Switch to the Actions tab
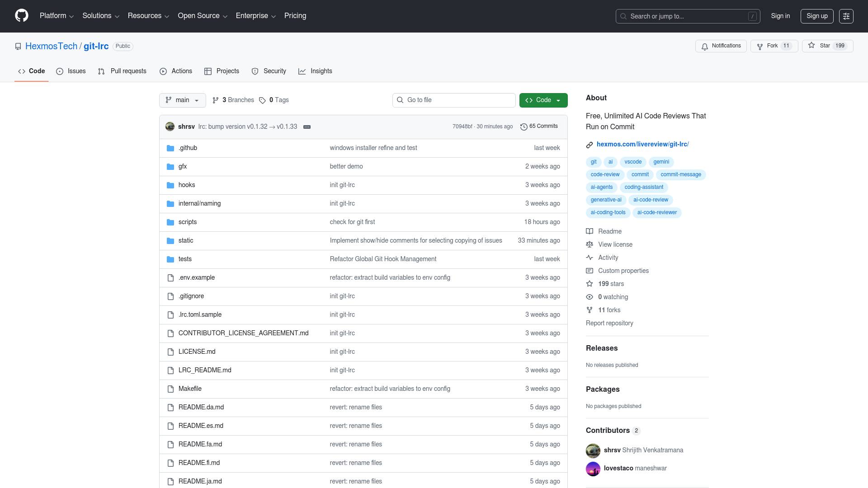Screen dimensions: 868x488 click(x=176, y=71)
